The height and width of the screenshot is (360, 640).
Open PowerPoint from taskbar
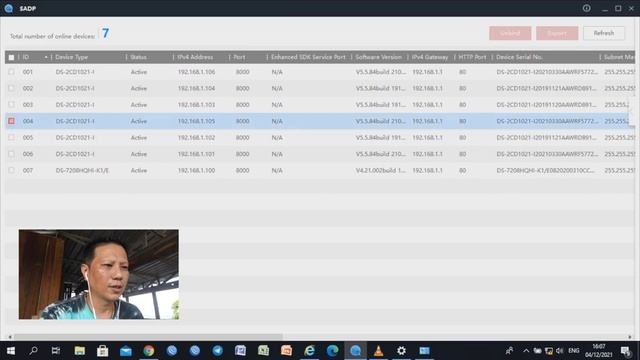click(286, 351)
